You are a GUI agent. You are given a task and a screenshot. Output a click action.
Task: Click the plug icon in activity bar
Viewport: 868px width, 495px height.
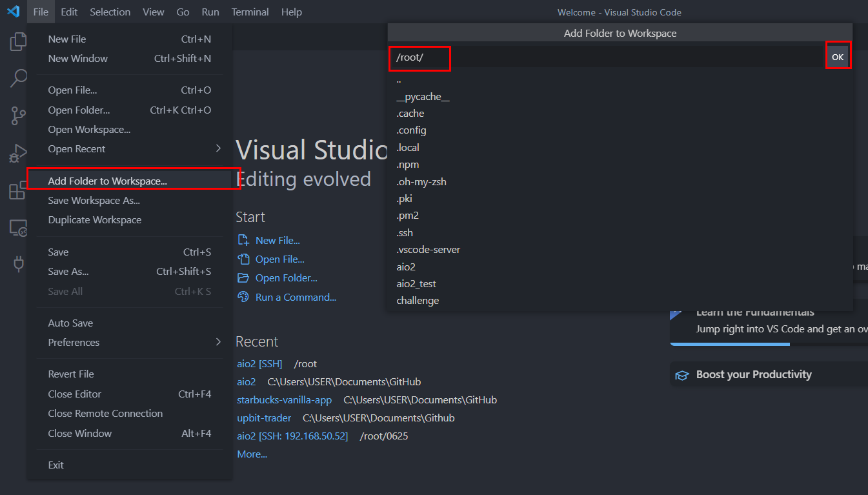(19, 265)
